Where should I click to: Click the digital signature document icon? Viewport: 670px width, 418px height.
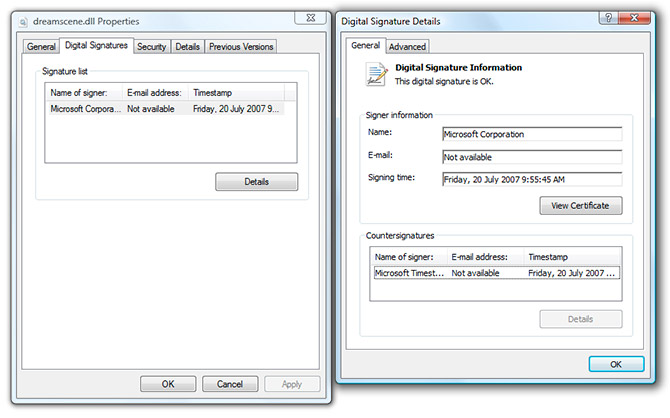tap(376, 74)
